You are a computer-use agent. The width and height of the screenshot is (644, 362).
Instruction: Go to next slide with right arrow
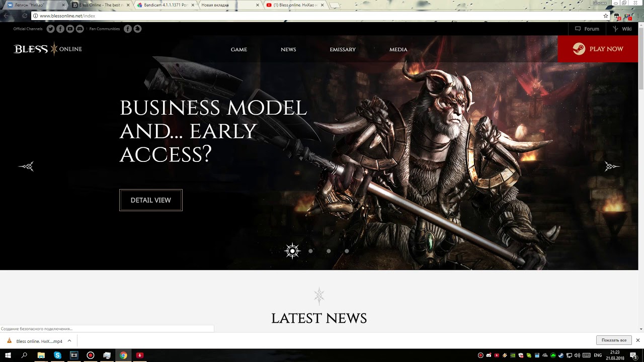coord(612,166)
